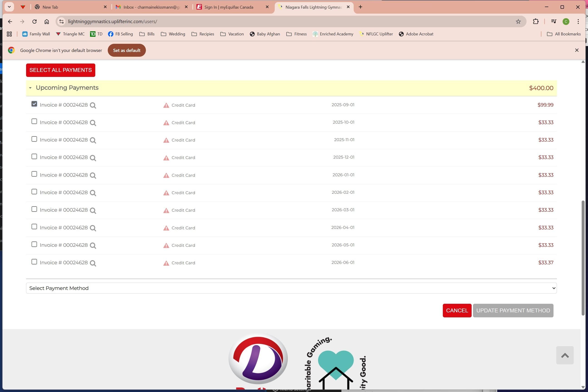588x392 pixels.
Task: Open Chrome extensions puzzle icon
Action: (536, 22)
